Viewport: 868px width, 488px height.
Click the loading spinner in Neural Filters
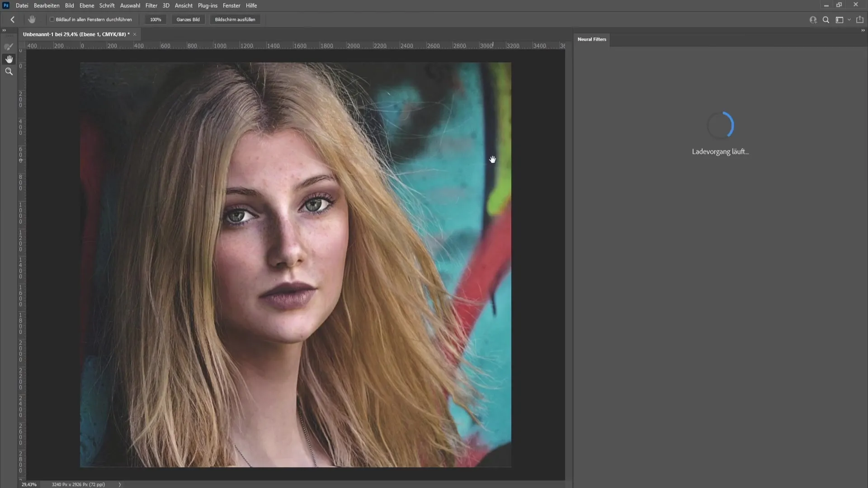[720, 125]
